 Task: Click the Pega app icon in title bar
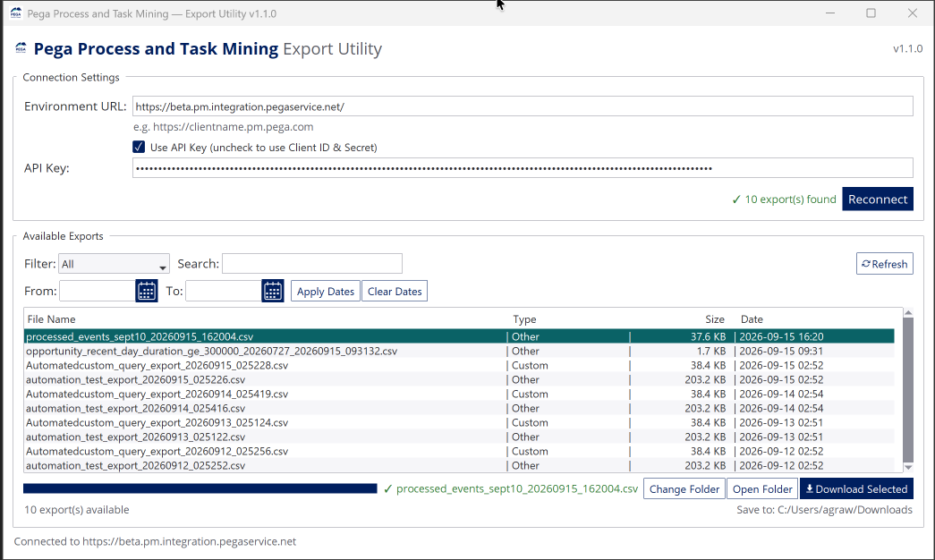[x=15, y=13]
